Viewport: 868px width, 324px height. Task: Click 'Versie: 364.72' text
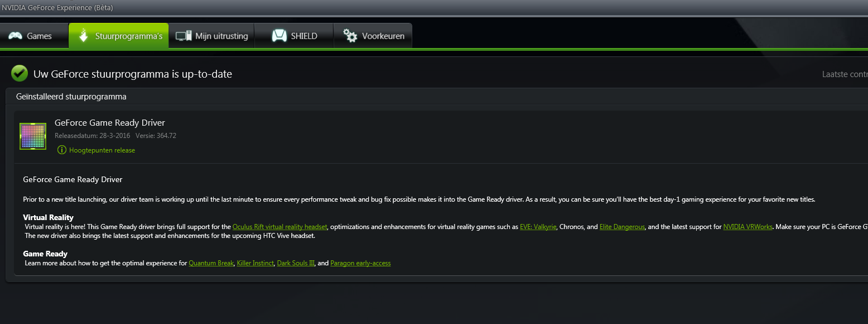click(156, 136)
